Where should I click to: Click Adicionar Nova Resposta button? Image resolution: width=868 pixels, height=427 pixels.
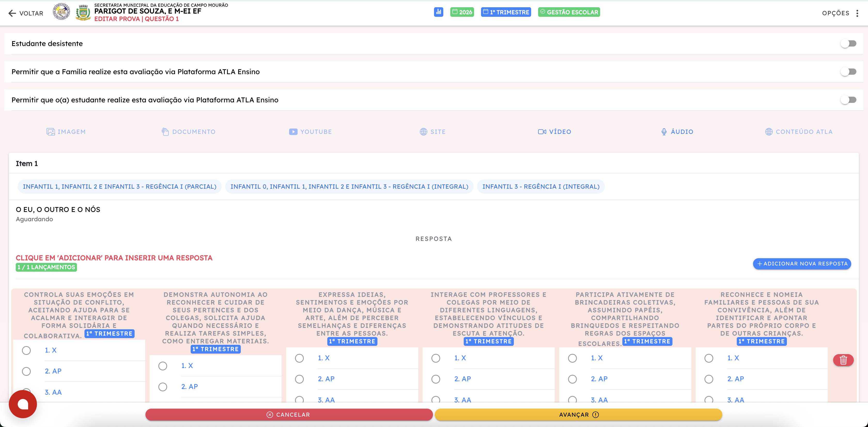pos(802,264)
